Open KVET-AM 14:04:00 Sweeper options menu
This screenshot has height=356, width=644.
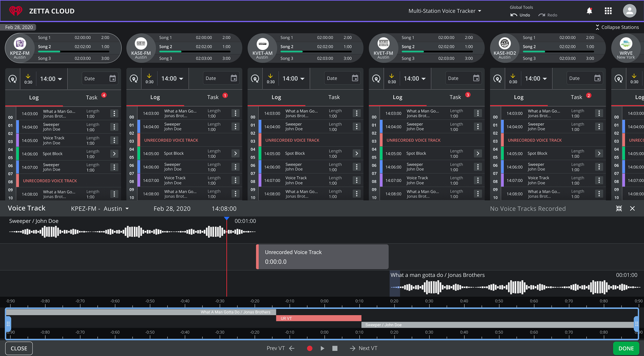point(357,127)
